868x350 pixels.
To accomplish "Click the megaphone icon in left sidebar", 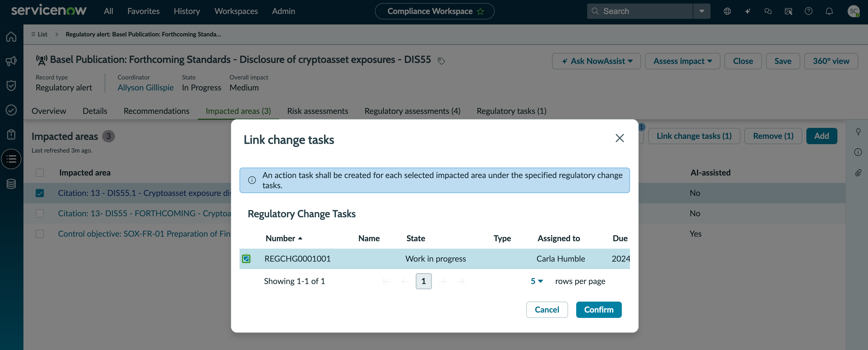I will [x=11, y=61].
